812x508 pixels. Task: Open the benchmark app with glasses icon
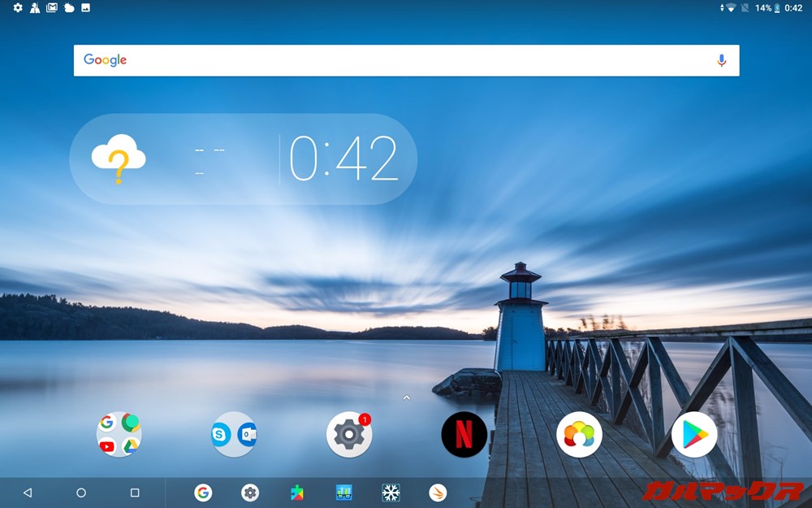pos(344,493)
